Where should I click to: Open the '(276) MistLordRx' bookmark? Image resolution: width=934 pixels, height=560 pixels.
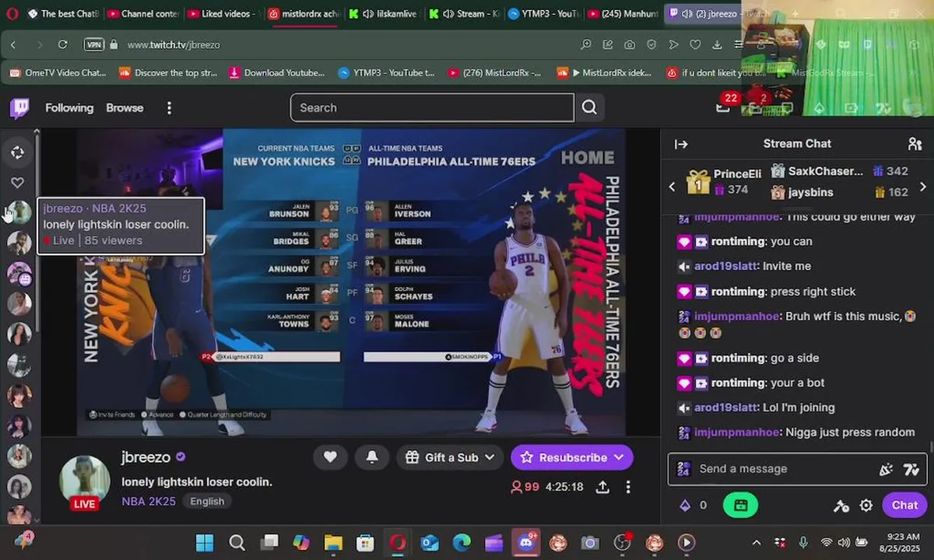point(494,73)
